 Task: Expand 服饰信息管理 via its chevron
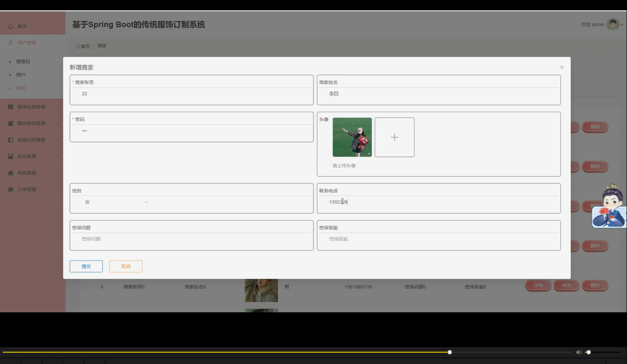click(x=57, y=107)
